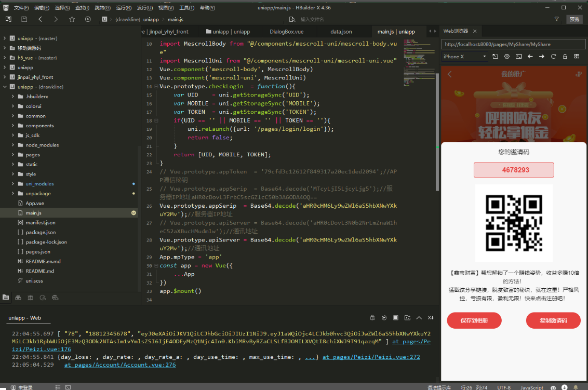Click the open-in-external-browser icon
The image size is (588, 390).
coord(496,56)
